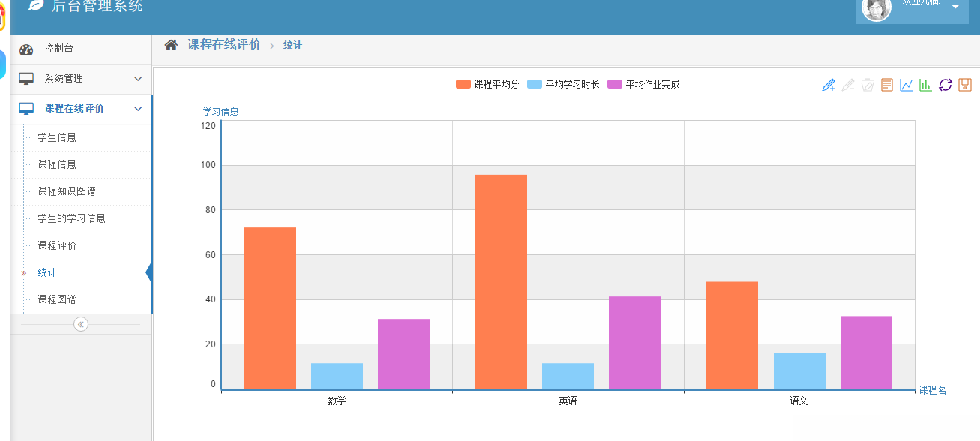Click the edit record pencil icon

(x=847, y=84)
